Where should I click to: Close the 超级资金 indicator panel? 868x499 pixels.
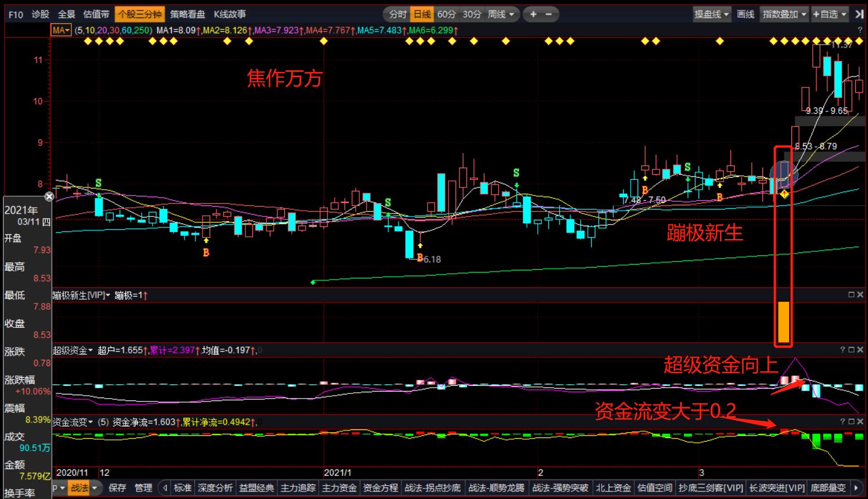click(x=860, y=350)
